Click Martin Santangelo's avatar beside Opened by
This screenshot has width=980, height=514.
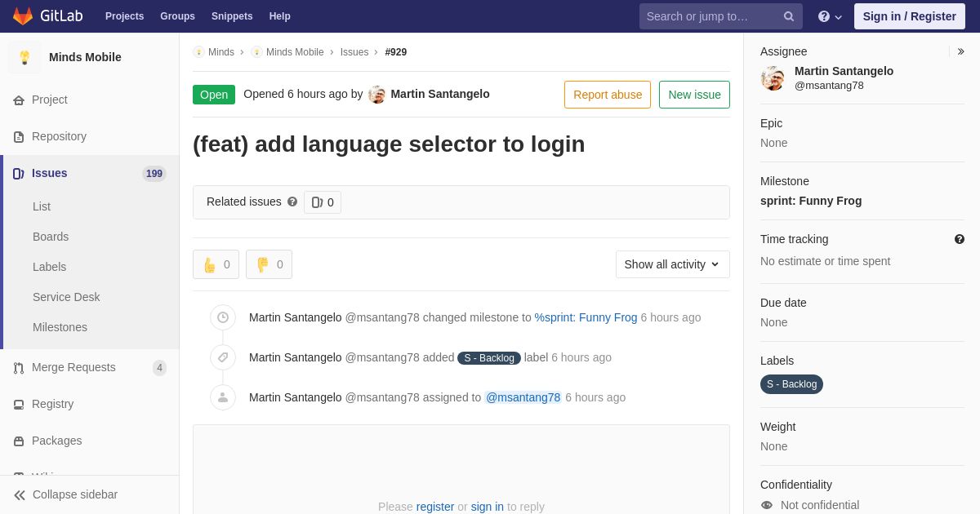click(376, 95)
